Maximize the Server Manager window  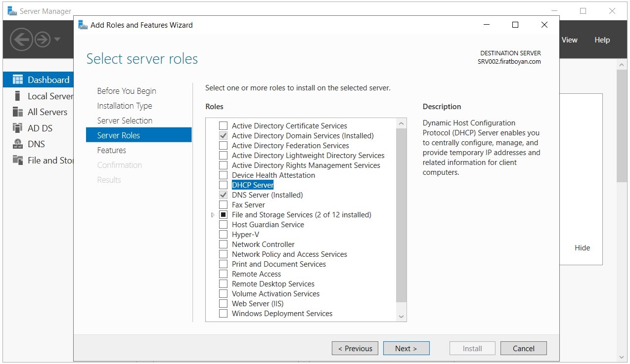point(583,11)
